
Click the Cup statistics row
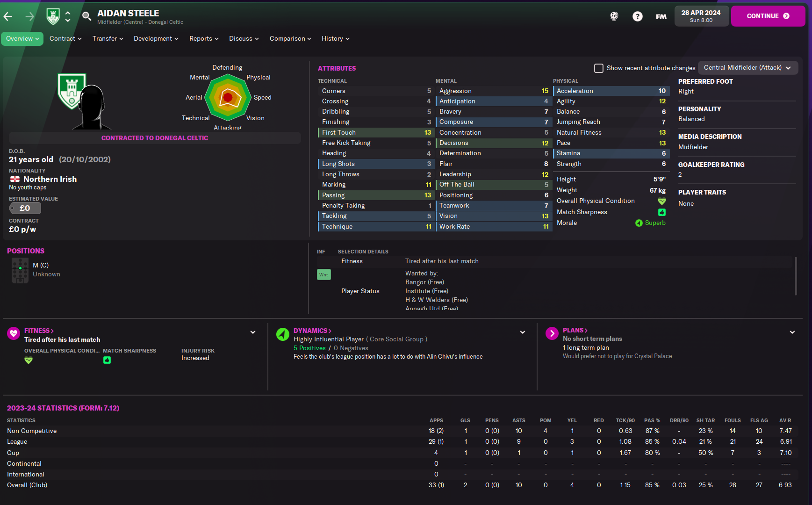click(402, 453)
